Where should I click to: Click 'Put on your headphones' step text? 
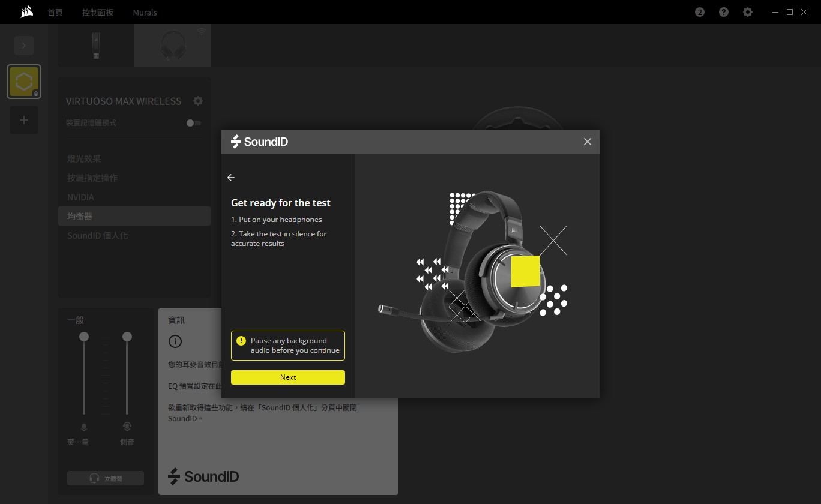click(277, 220)
